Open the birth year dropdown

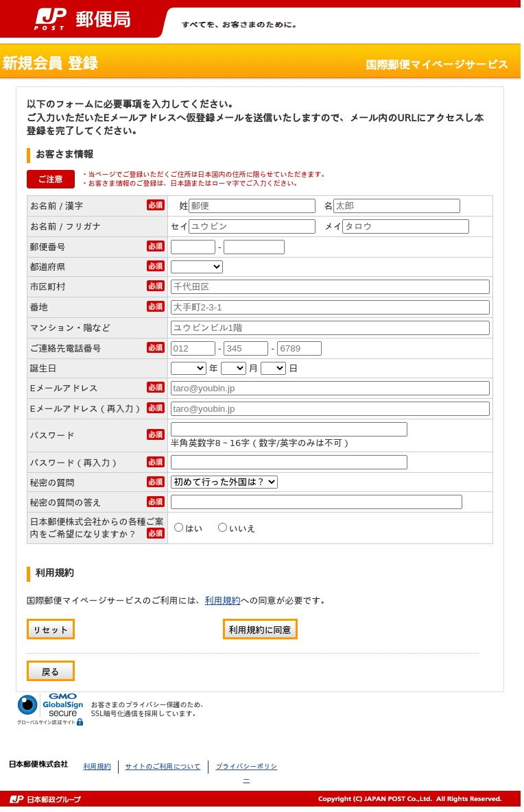189,368
